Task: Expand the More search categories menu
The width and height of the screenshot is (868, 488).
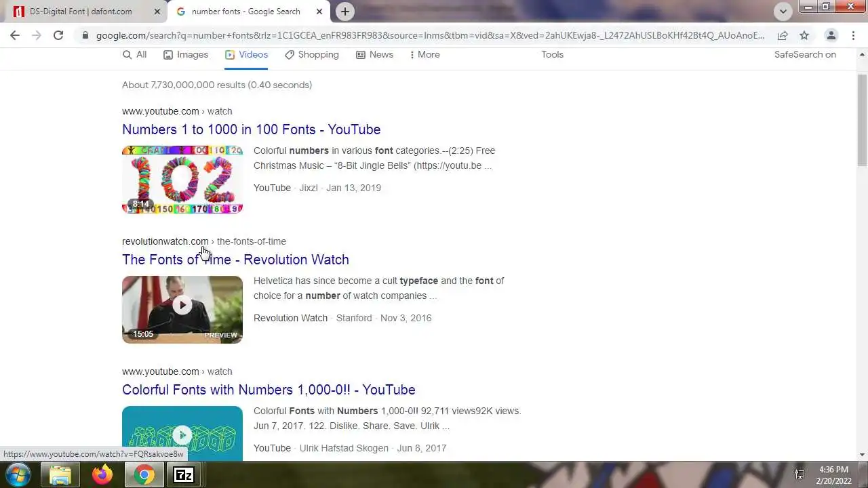Action: [425, 54]
